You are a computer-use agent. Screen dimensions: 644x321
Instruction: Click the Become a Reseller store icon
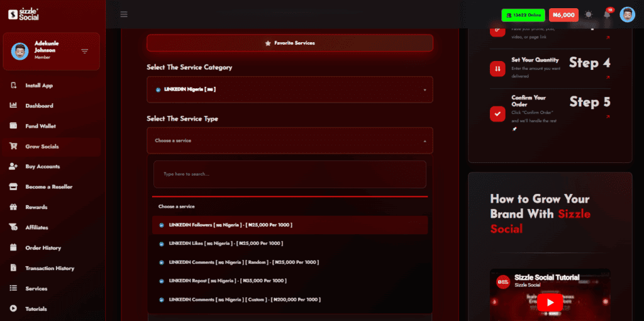point(13,186)
